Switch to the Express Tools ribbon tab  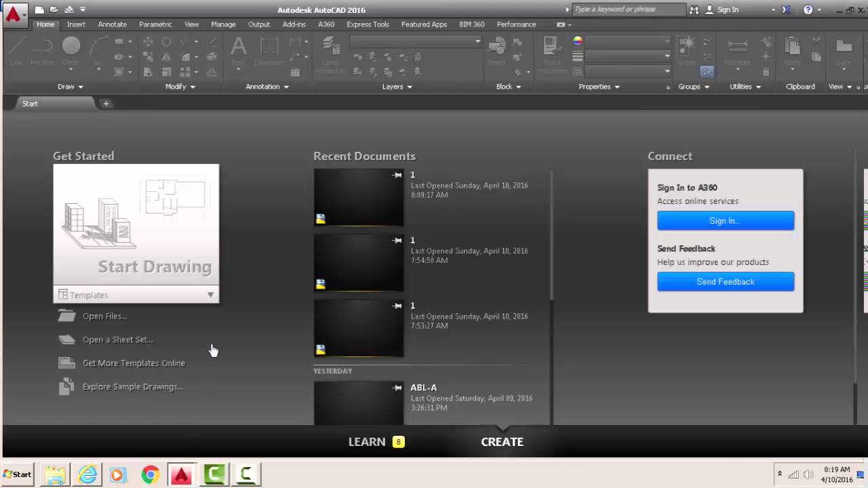(368, 24)
